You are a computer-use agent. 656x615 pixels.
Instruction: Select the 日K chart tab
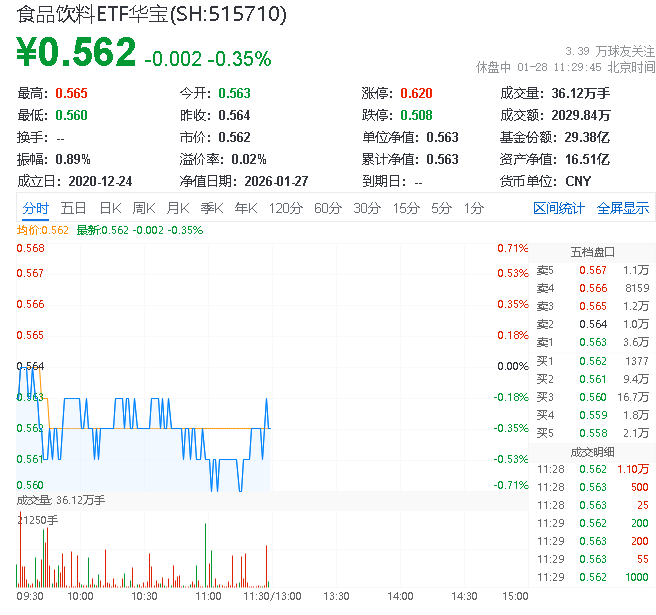tap(109, 208)
